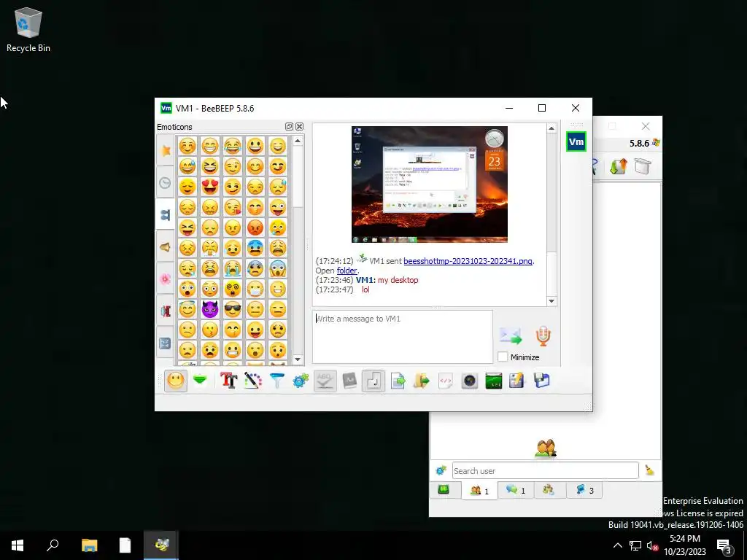Image resolution: width=747 pixels, height=560 pixels.
Task: Clear search with broom icon in main window
Action: (x=649, y=470)
